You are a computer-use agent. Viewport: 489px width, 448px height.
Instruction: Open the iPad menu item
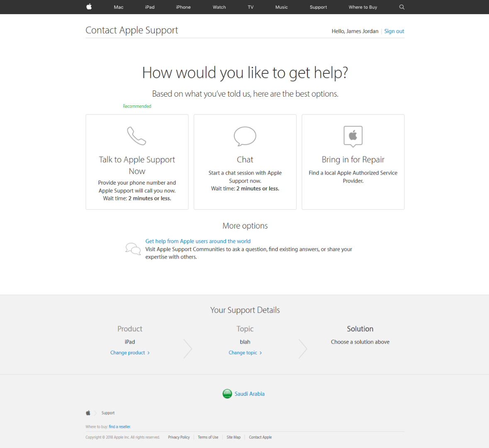tap(150, 7)
